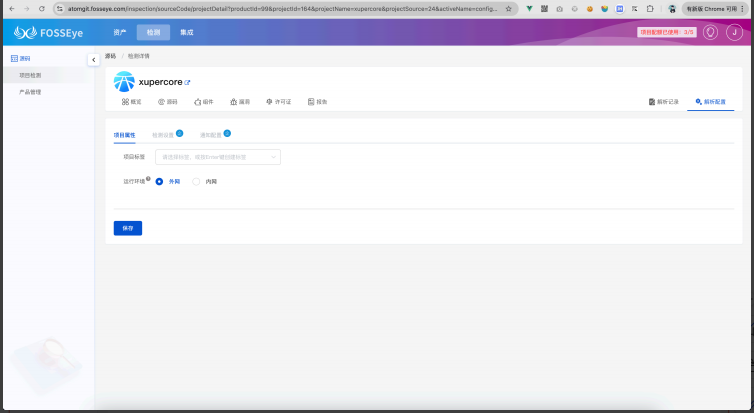Viewport: 754px width, 413px height.
Task: Open the external link icon beside xupercore
Action: click(188, 82)
